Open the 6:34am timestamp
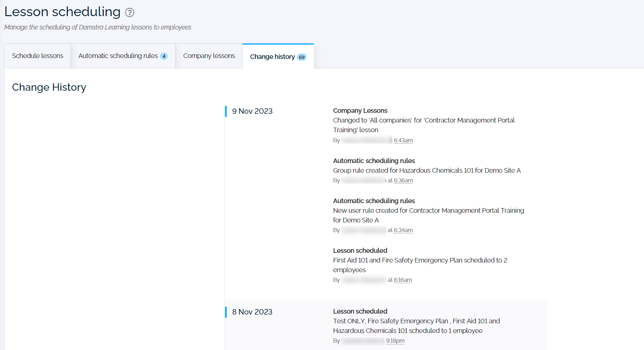 pos(403,230)
